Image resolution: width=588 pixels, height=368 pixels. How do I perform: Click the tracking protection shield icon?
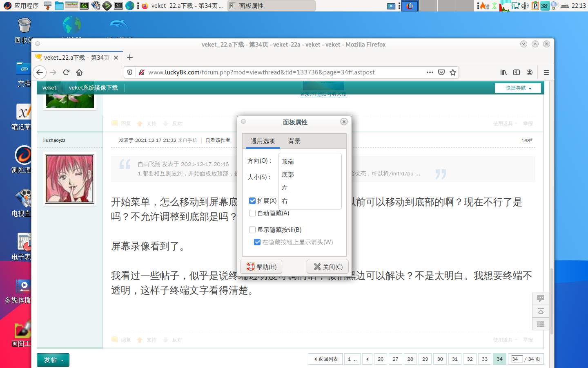(130, 72)
